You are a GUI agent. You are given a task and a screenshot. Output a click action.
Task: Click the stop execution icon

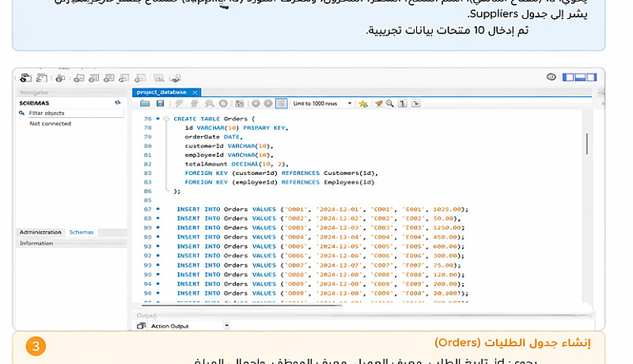223,104
